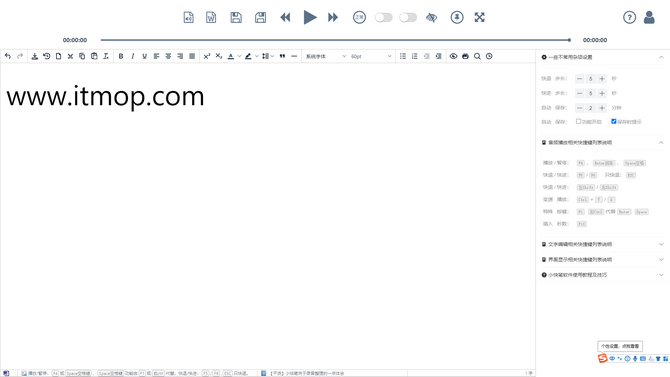Screen dimensions: 670x377
Task: Open audio file icon in top toolbar
Action: [188, 18]
